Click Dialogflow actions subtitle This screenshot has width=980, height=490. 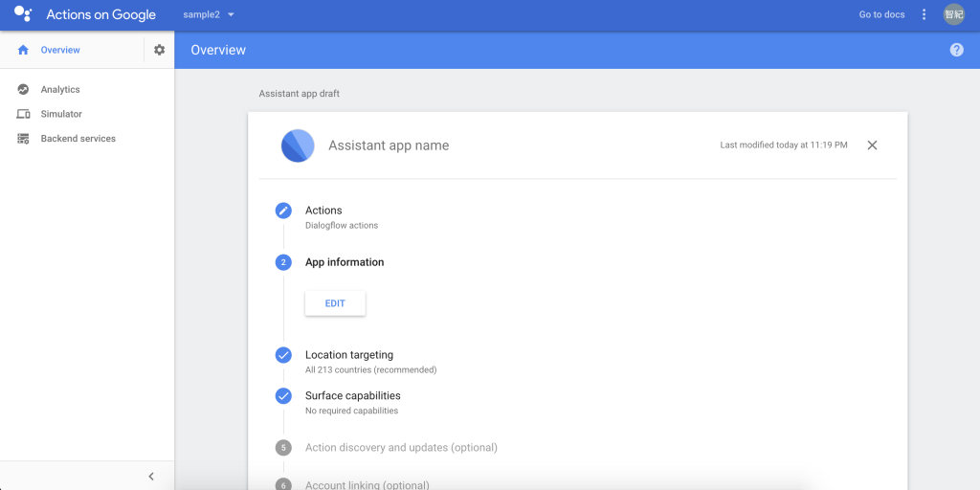point(342,226)
